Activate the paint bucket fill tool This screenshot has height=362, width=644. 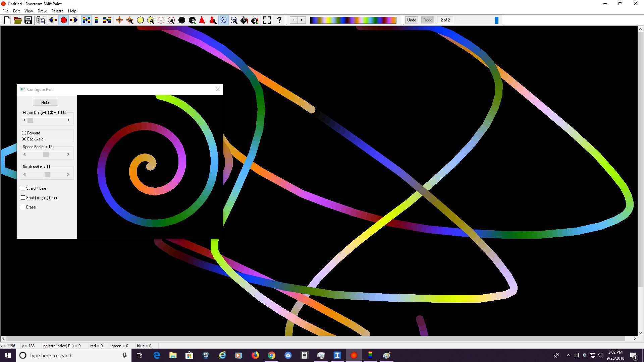(x=244, y=20)
